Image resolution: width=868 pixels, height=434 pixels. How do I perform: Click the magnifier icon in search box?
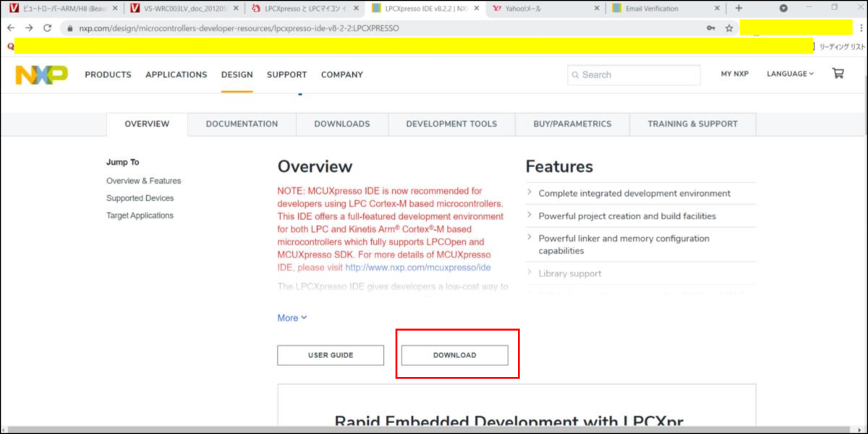click(x=575, y=75)
